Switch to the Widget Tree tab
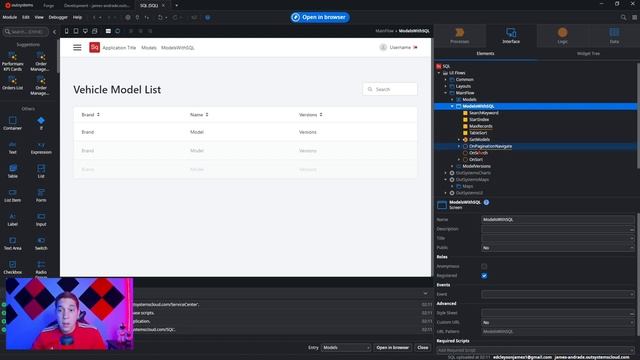The width and height of the screenshot is (640, 360). coord(588,53)
